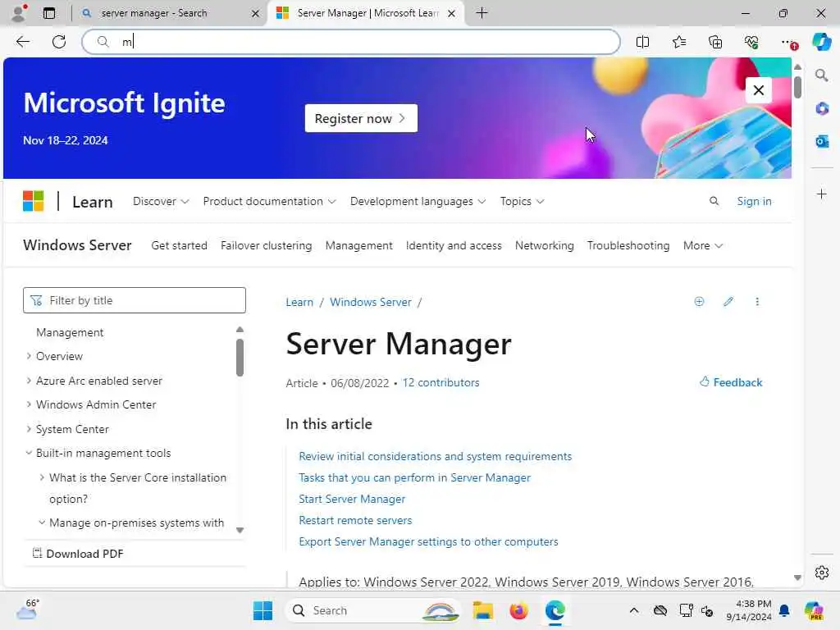
Task: Expand Topics dropdown
Action: click(x=522, y=202)
